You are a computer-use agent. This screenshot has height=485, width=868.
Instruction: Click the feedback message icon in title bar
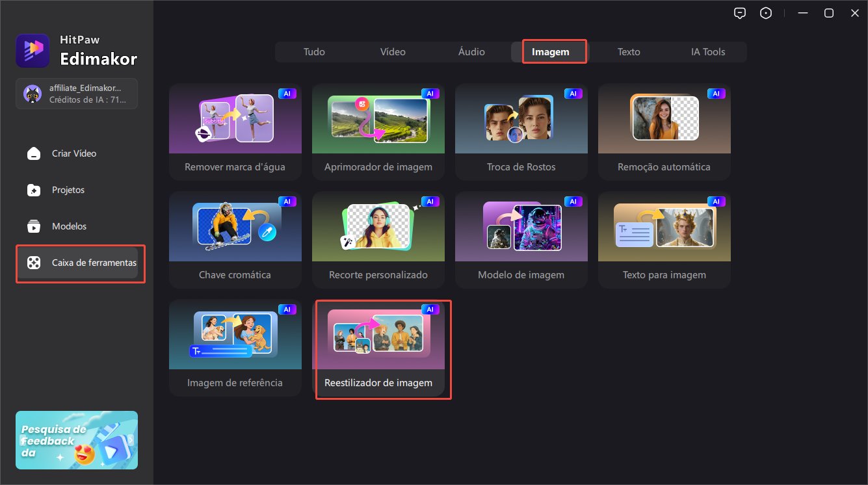pyautogui.click(x=739, y=13)
